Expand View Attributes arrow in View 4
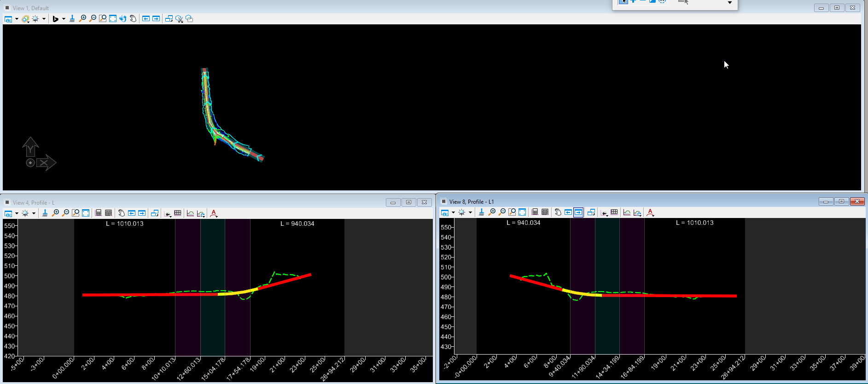This screenshot has height=384, width=868. click(17, 213)
